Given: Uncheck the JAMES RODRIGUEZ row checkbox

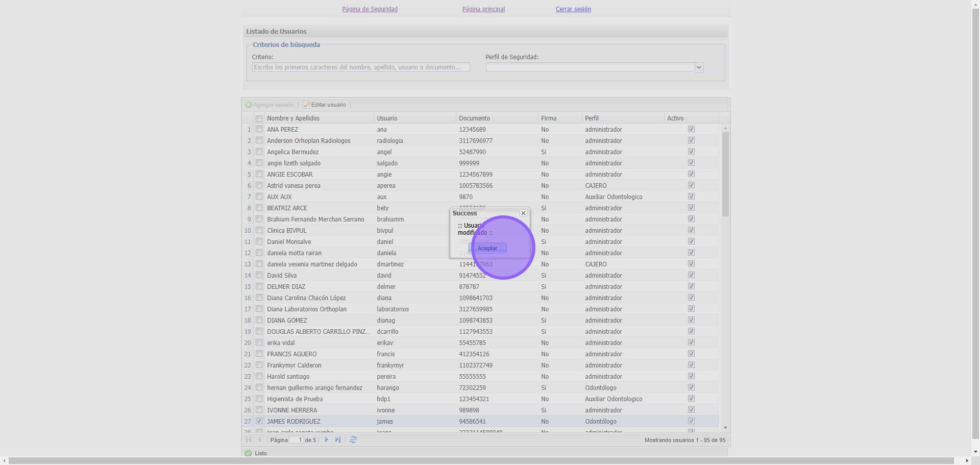Looking at the screenshot, I should [x=259, y=421].
